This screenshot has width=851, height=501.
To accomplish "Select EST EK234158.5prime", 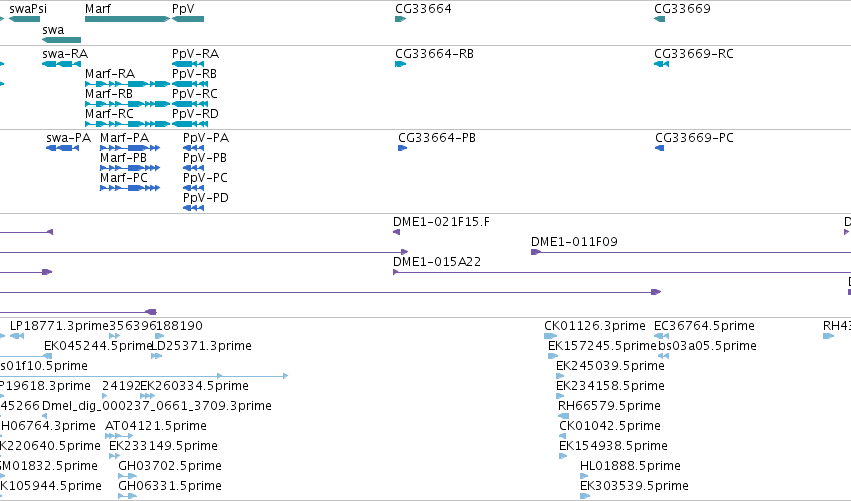I will [560, 397].
